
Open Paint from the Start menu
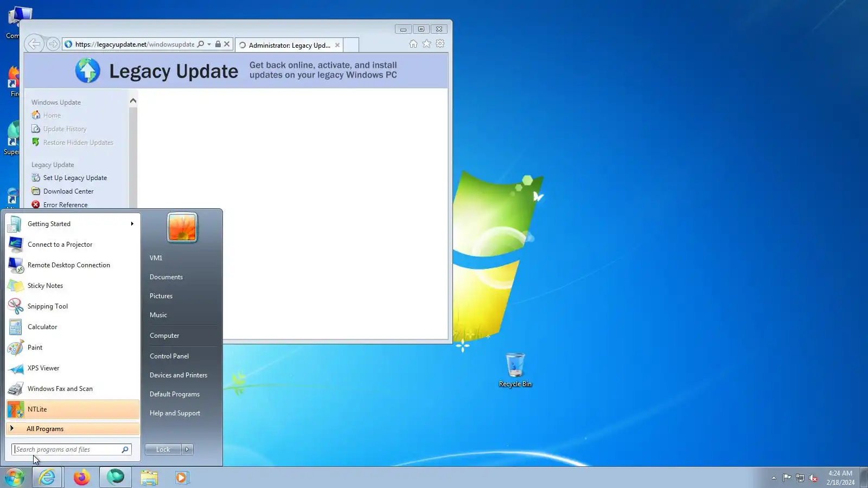73,348
